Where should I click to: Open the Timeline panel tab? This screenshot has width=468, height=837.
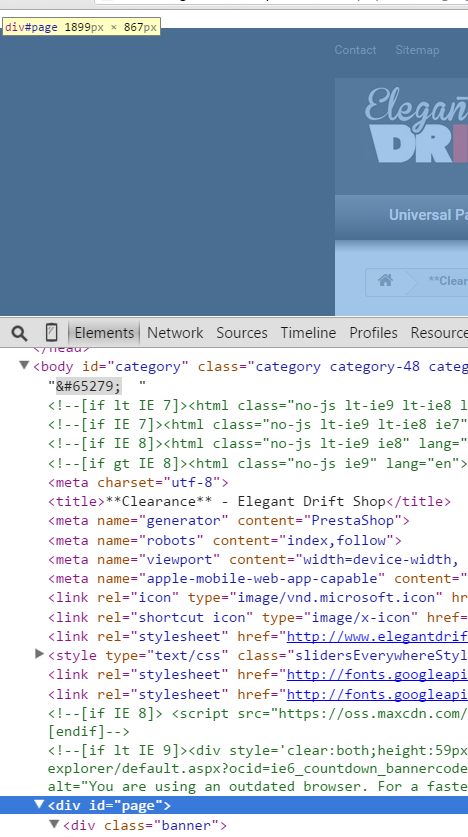coord(308,333)
